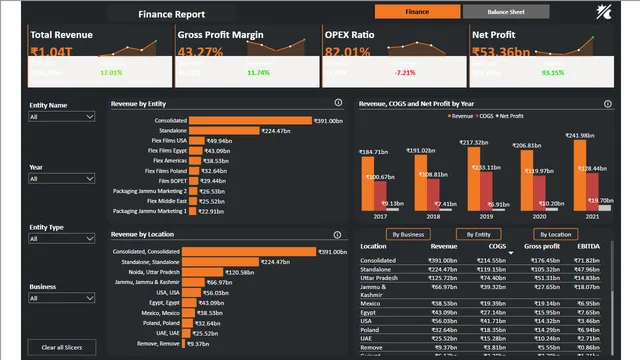Screen dimensions: 640x360
Task: Select the Flex Films Egypt bar
Action: [196, 151]
